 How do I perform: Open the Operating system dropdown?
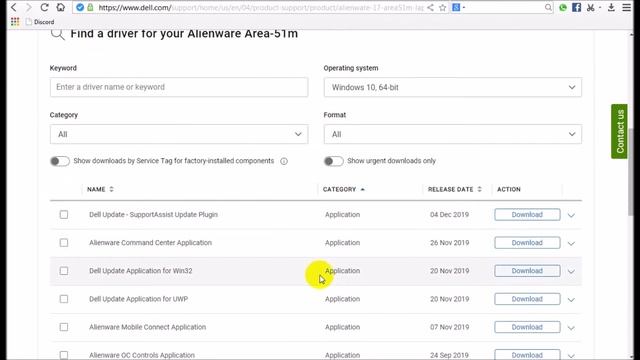pyautogui.click(x=453, y=87)
